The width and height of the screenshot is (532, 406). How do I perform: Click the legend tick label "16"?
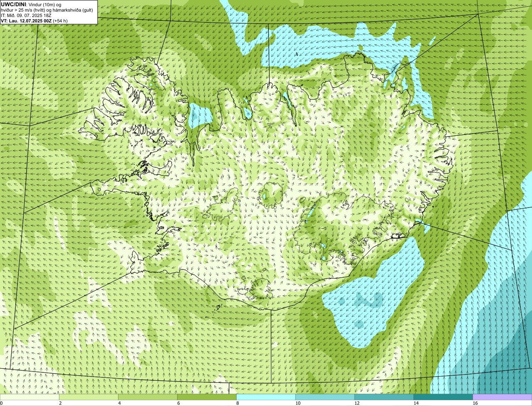click(x=475, y=404)
